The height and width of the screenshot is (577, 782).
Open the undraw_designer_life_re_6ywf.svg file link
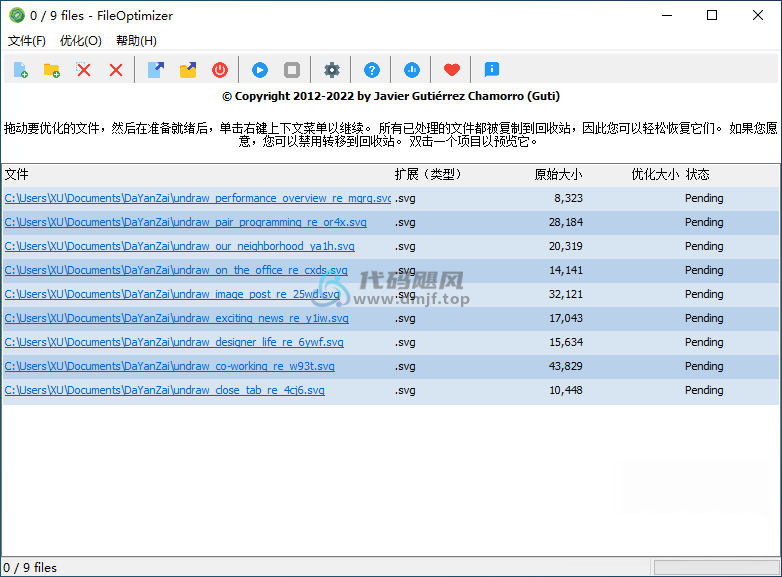174,342
